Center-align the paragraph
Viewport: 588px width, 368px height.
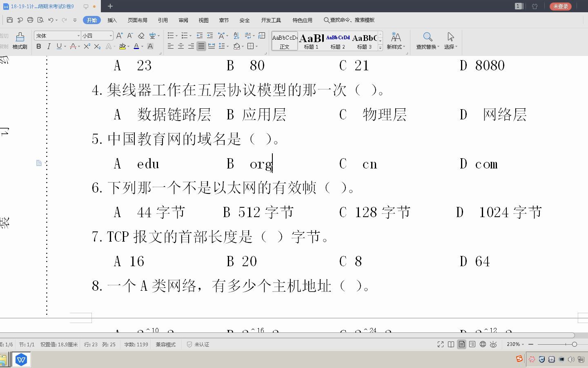pos(181,47)
